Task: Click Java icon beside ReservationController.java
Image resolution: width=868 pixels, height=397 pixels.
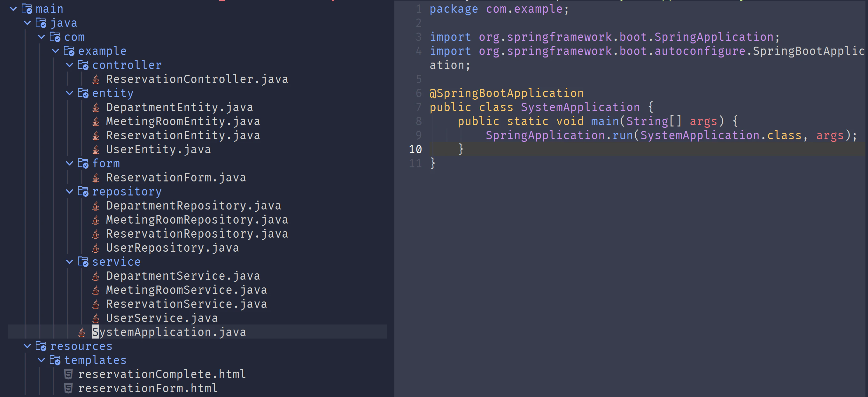Action: (x=96, y=80)
